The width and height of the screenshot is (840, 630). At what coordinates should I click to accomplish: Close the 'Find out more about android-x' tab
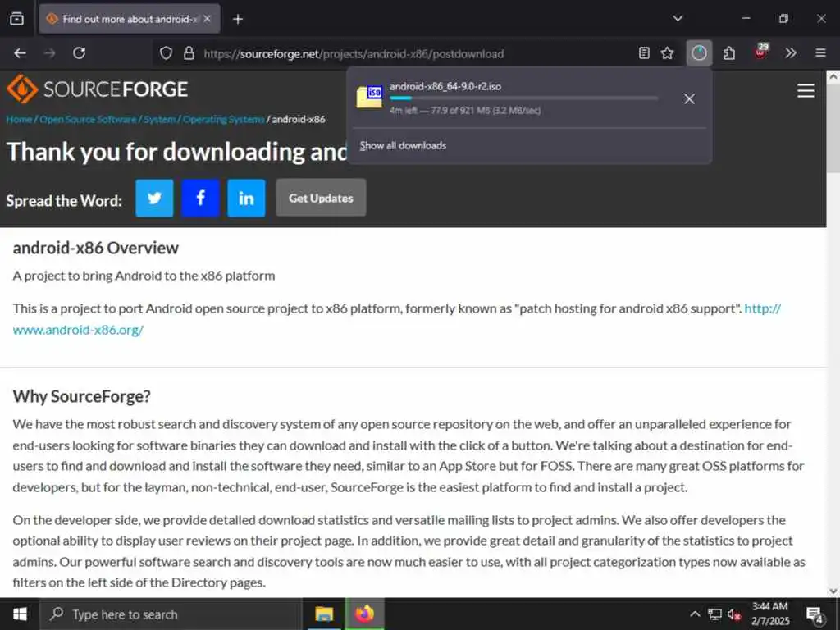(x=208, y=19)
